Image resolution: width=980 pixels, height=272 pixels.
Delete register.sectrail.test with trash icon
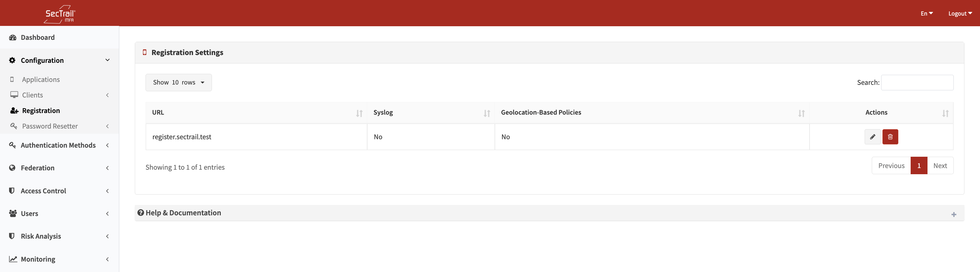tap(890, 137)
